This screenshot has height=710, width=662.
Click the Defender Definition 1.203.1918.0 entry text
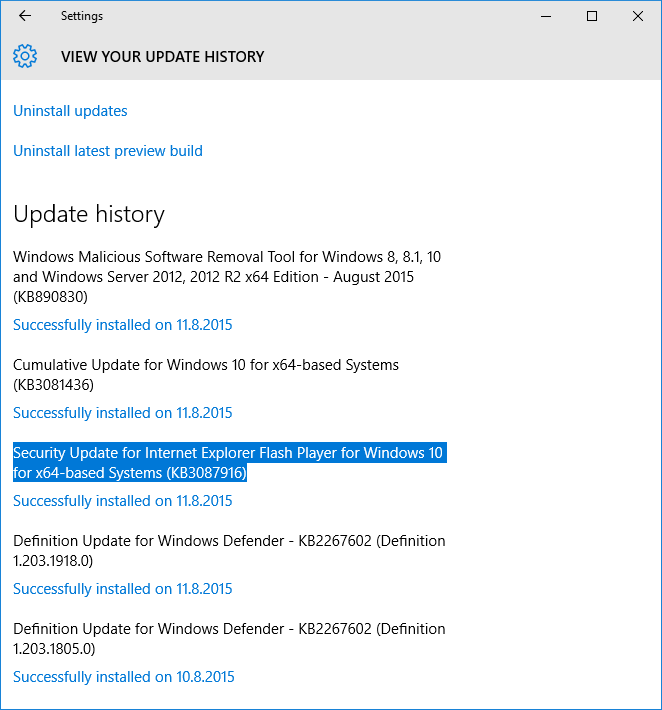pyautogui.click(x=229, y=551)
